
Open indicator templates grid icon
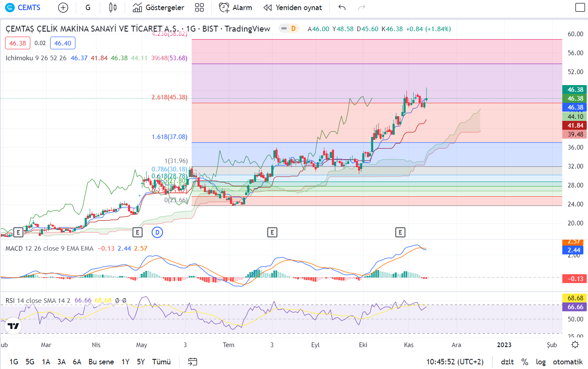[200, 8]
